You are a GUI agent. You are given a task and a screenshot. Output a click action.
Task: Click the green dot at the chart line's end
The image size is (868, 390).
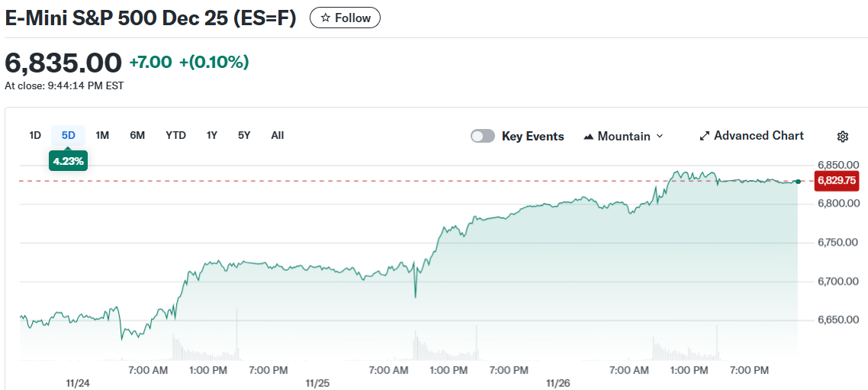798,182
